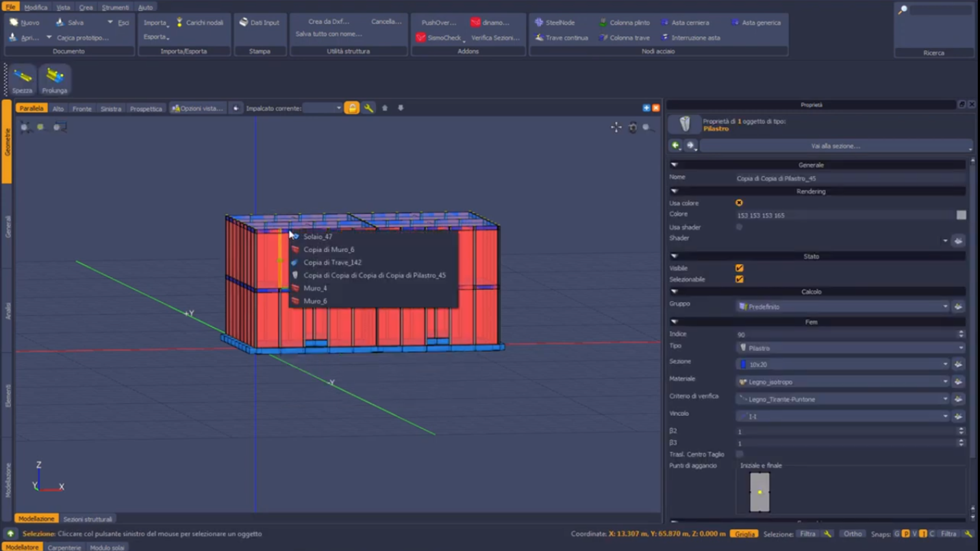Image resolution: width=980 pixels, height=551 pixels.
Task: Toggle the Usa shader option
Action: click(739, 227)
